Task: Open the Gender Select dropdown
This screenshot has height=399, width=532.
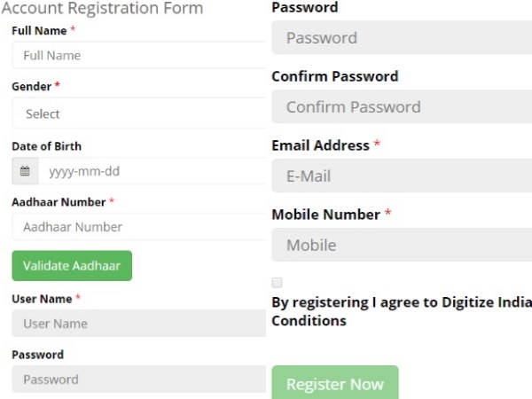Action: (x=138, y=113)
